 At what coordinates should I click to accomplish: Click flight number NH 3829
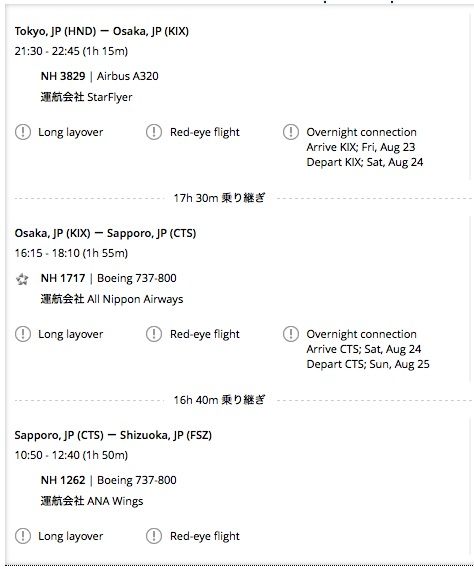pyautogui.click(x=63, y=76)
